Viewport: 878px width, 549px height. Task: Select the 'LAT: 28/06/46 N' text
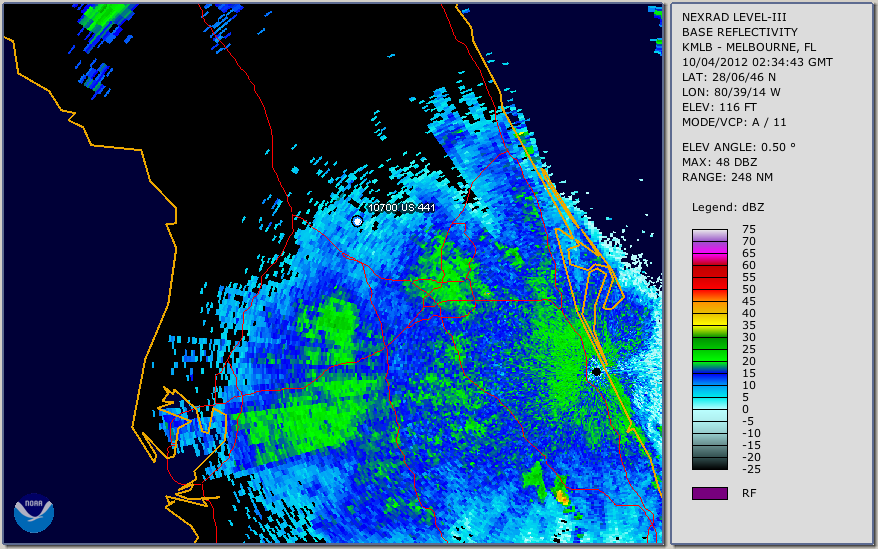click(728, 77)
